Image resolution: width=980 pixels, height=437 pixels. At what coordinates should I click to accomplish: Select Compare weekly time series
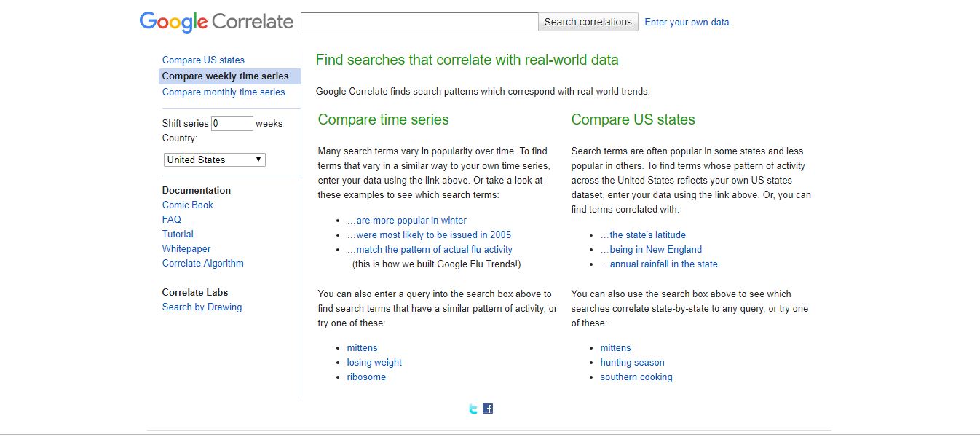pos(229,76)
